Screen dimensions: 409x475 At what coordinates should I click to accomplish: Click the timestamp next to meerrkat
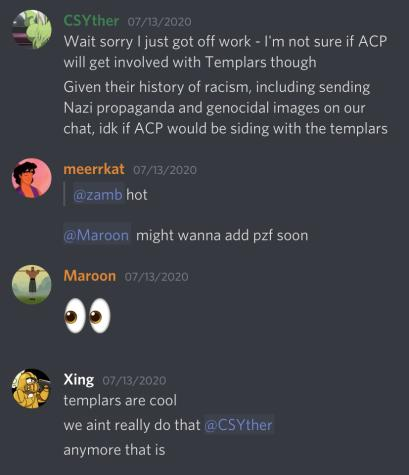[x=165, y=170]
